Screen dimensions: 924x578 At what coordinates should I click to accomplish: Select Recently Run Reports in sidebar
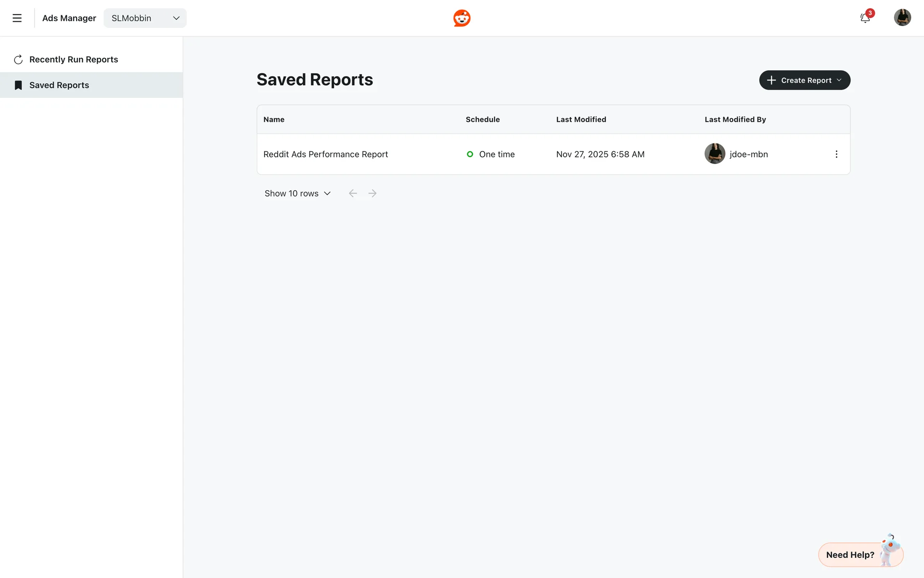pos(74,60)
